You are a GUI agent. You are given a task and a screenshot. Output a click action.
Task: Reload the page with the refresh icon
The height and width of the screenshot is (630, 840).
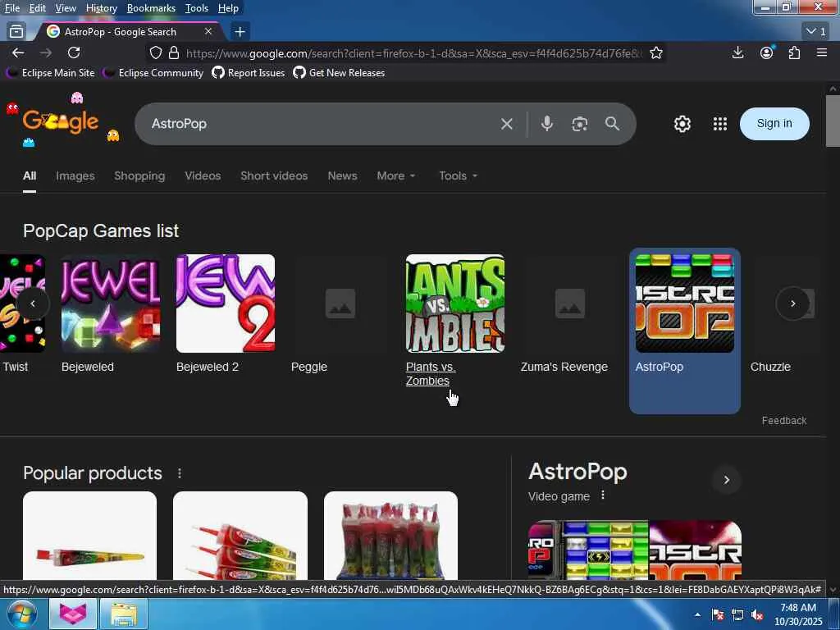tap(74, 52)
